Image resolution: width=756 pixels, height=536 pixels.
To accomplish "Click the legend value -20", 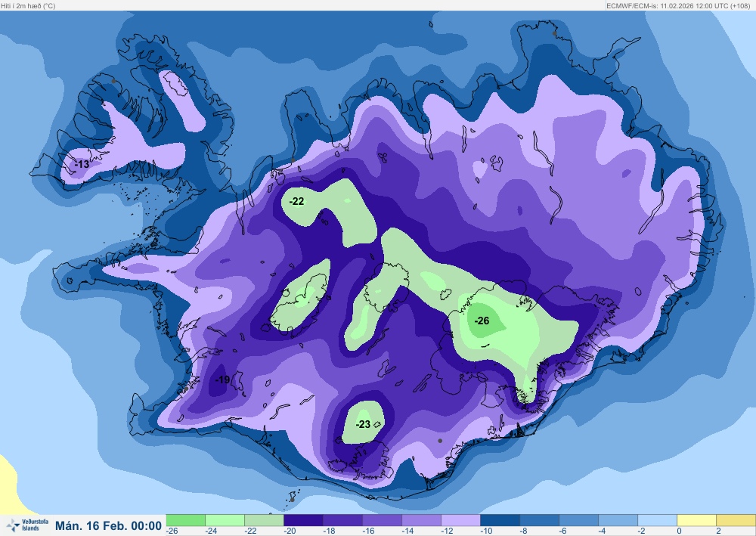I will (290, 531).
